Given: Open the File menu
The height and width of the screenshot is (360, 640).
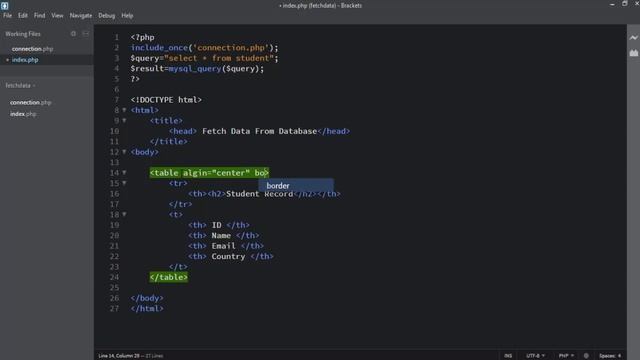Looking at the screenshot, I should (7, 16).
